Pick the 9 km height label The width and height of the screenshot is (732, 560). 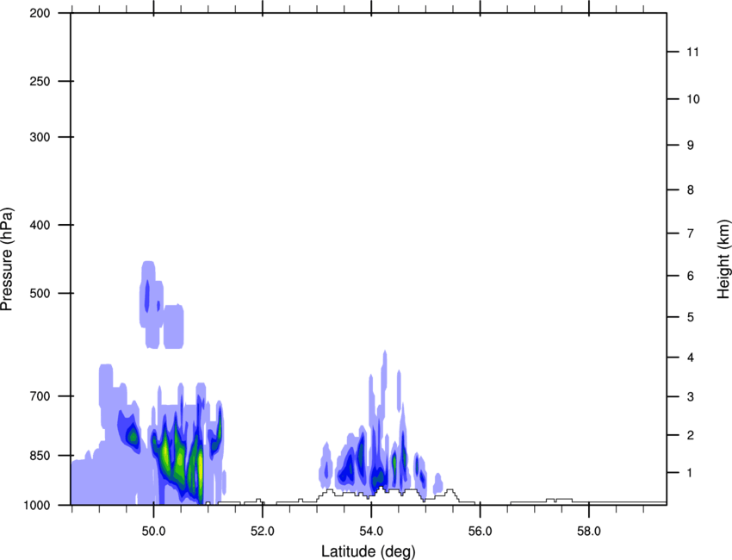(x=691, y=146)
